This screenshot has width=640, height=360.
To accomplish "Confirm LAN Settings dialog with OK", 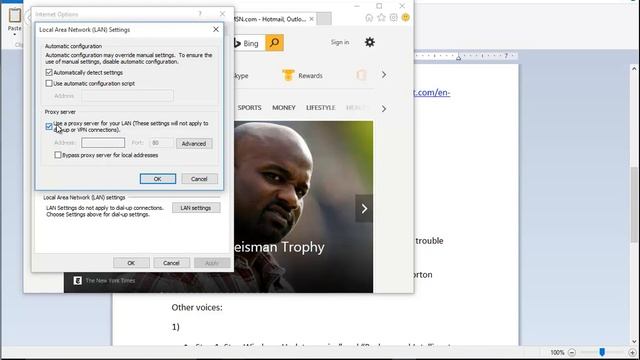I will tap(158, 179).
